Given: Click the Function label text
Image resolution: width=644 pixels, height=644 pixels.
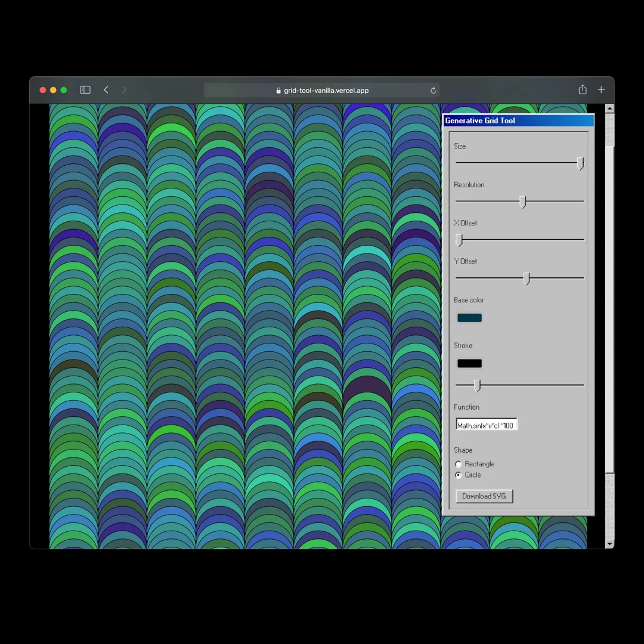Looking at the screenshot, I should click(466, 407).
